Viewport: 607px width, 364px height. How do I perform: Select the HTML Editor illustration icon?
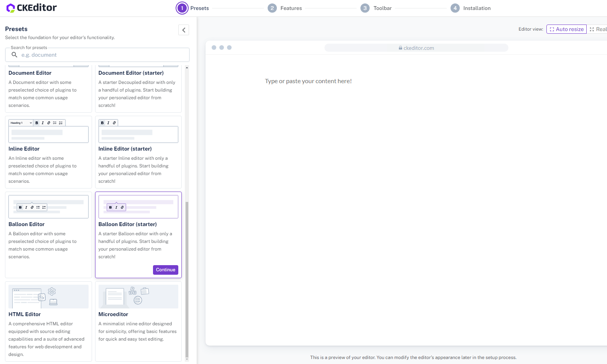pos(48,297)
